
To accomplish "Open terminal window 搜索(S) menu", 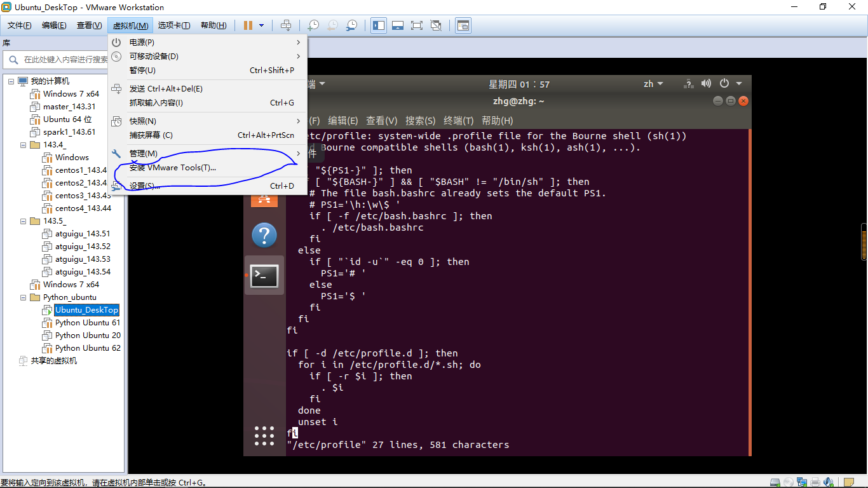I will (421, 121).
